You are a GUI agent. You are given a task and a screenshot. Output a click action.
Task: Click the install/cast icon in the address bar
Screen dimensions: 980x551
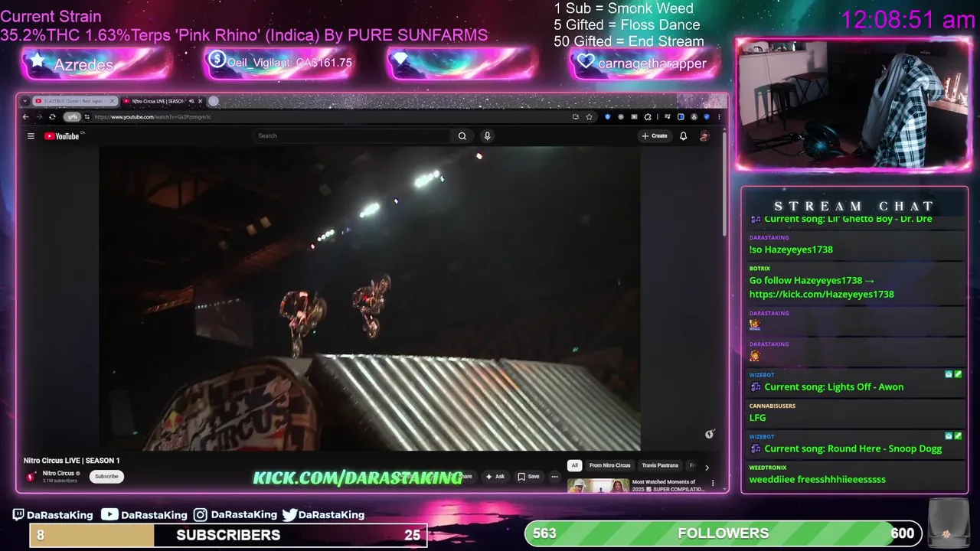[x=576, y=117]
